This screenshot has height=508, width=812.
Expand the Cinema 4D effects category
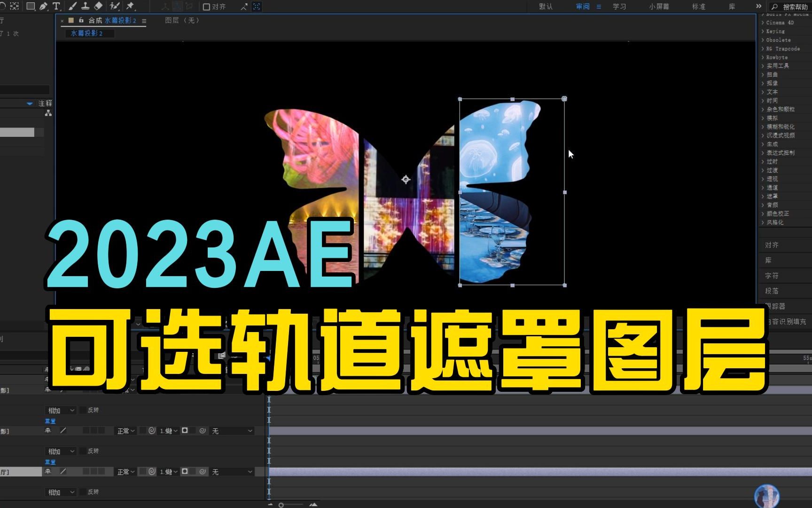coord(780,22)
